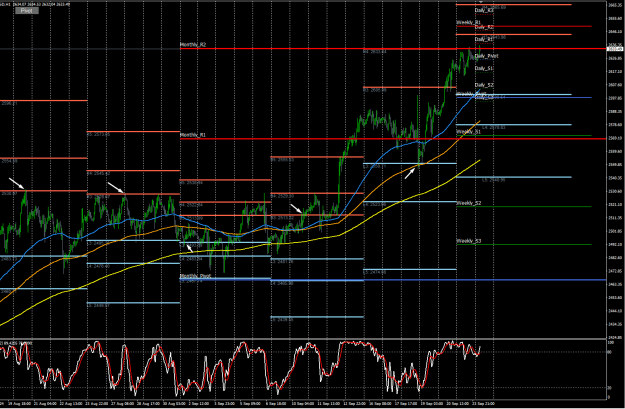Viewport: 625px width, 409px height.
Task: Select the Monthly_R1 level label
Action: coord(193,135)
